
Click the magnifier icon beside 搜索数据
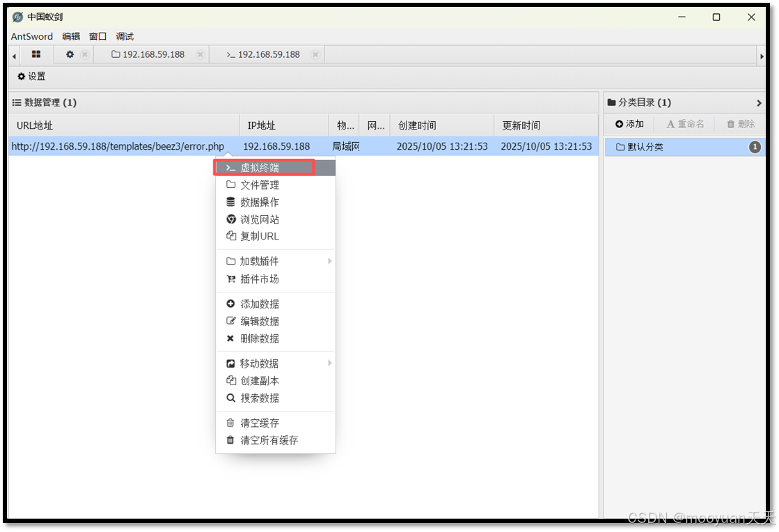click(230, 398)
